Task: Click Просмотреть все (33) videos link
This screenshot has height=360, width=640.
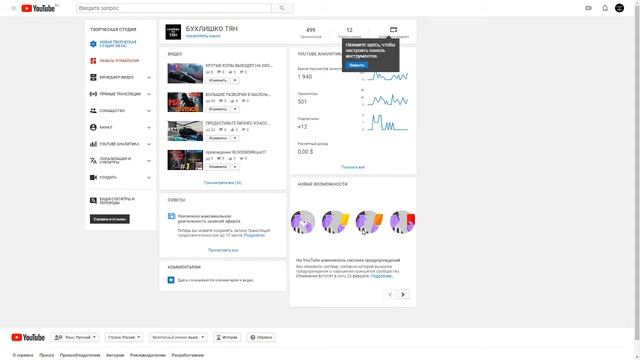Action: coord(223,182)
